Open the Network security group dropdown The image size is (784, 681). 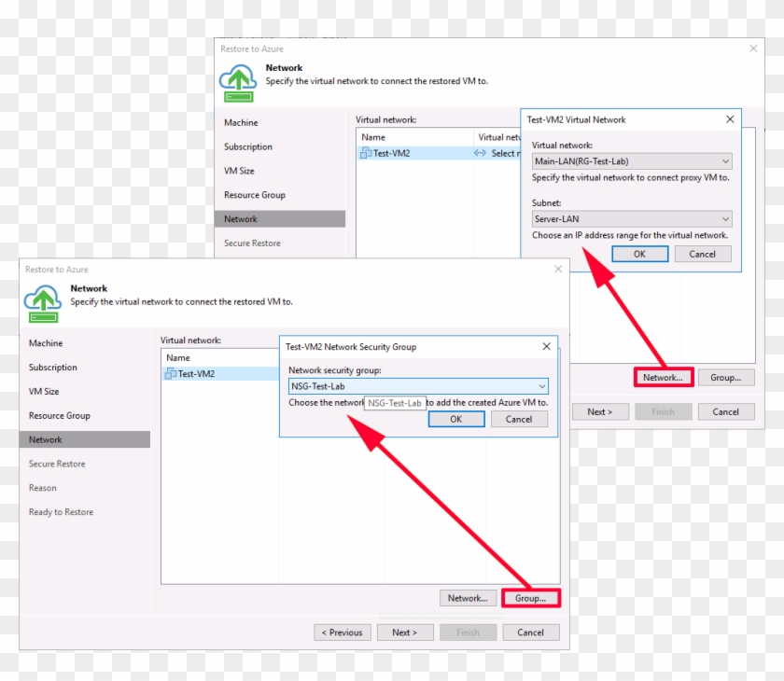(x=541, y=386)
